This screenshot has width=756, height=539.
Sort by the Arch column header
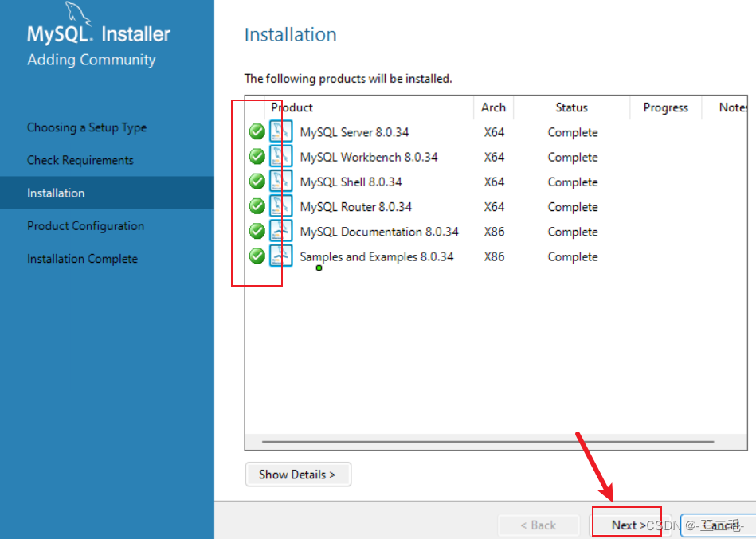[493, 107]
